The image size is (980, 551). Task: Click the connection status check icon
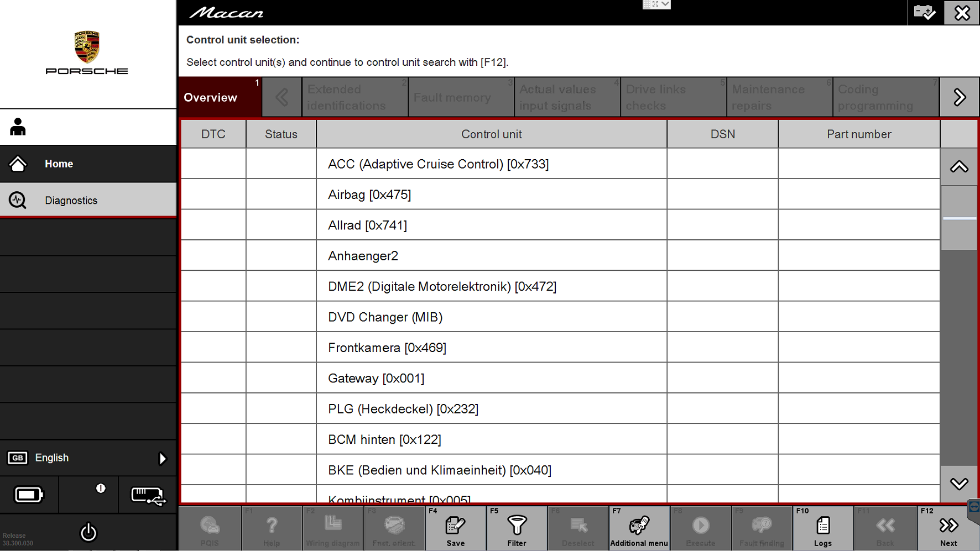click(925, 12)
